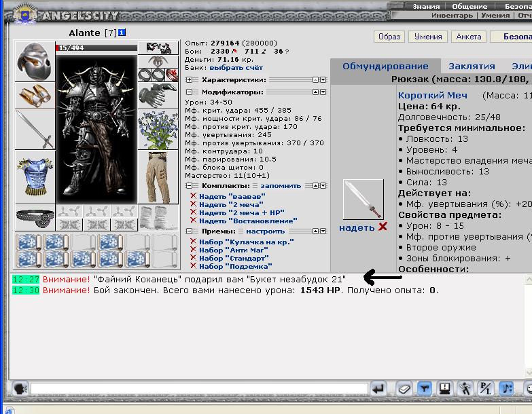Select the forget-me-not bouquet slot
The image size is (532, 414).
(158, 130)
